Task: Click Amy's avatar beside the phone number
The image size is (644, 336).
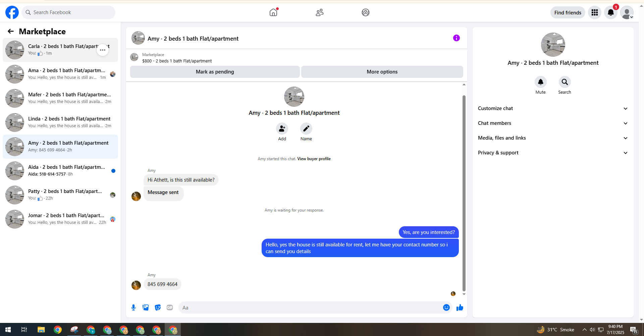Action: pyautogui.click(x=136, y=285)
